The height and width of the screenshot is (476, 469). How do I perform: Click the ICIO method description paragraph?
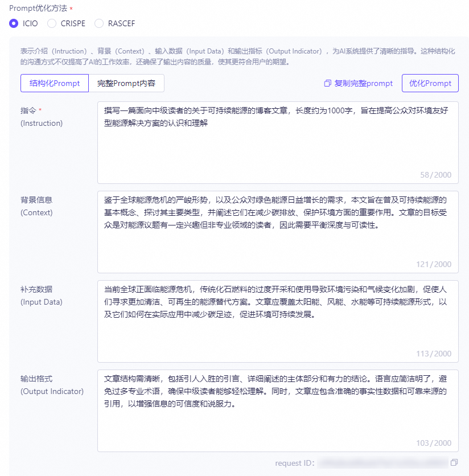tap(238, 56)
